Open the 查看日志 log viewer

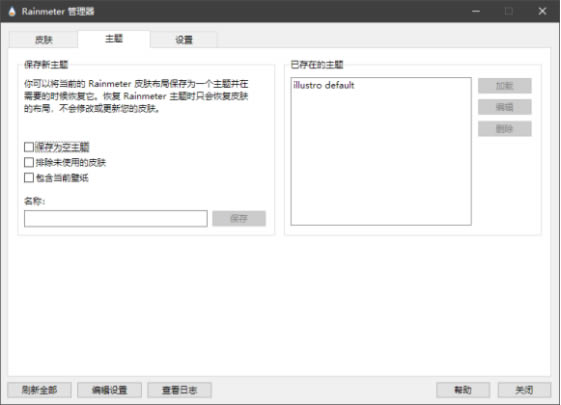[x=180, y=390]
